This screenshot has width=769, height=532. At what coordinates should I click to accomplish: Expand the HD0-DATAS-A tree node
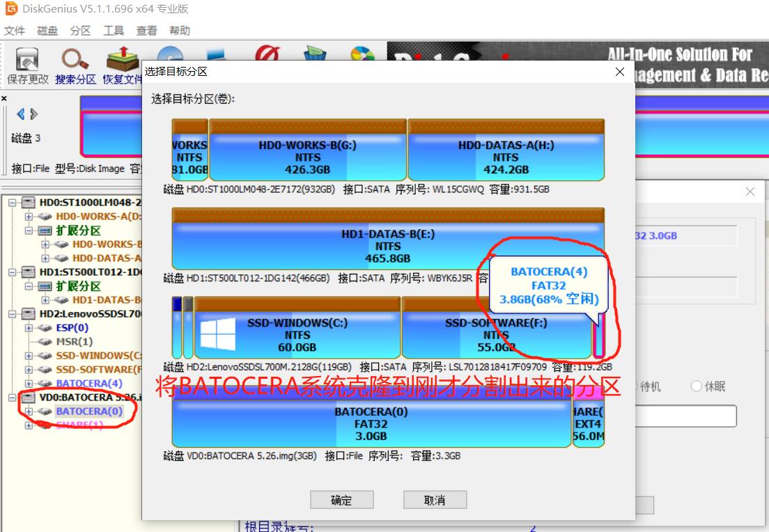pos(45,258)
